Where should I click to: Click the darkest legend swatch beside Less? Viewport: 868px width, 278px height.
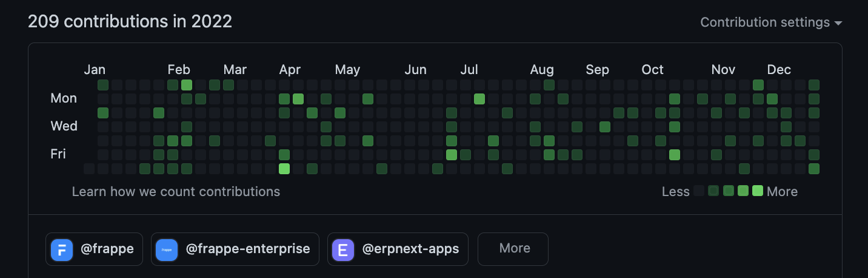pos(699,191)
